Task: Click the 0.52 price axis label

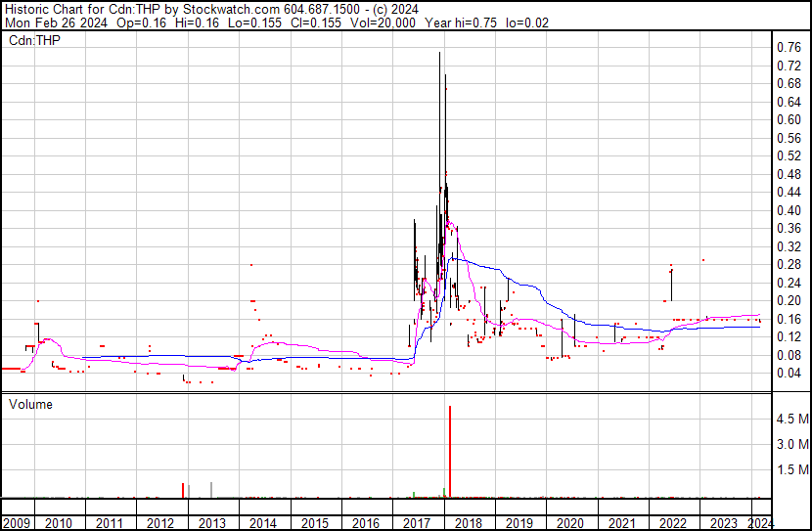Action: click(x=789, y=156)
